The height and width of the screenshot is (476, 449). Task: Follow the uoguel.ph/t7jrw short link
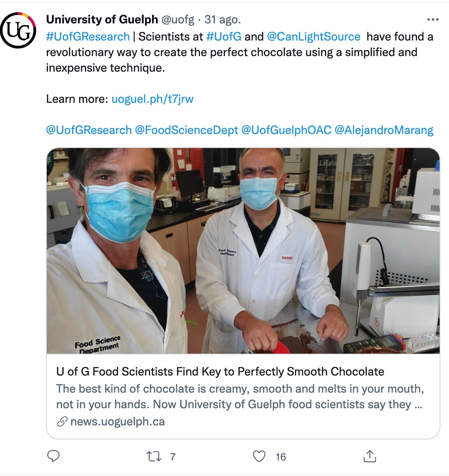click(152, 99)
